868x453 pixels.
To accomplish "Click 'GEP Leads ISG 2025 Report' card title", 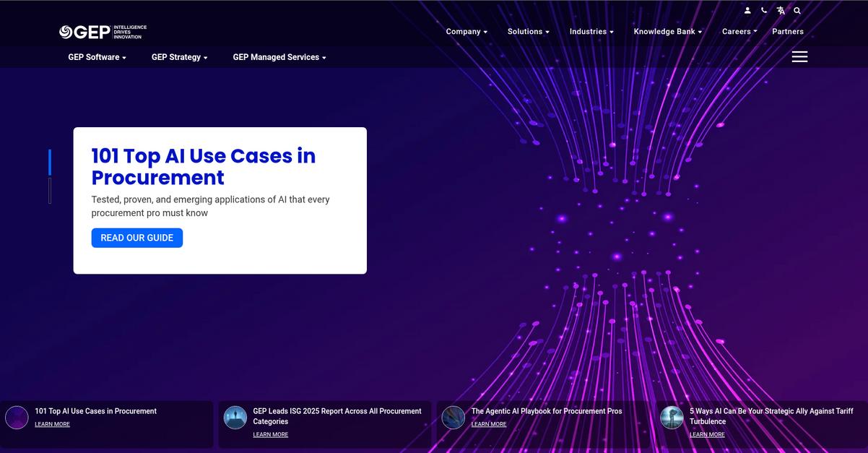I will [x=337, y=416].
